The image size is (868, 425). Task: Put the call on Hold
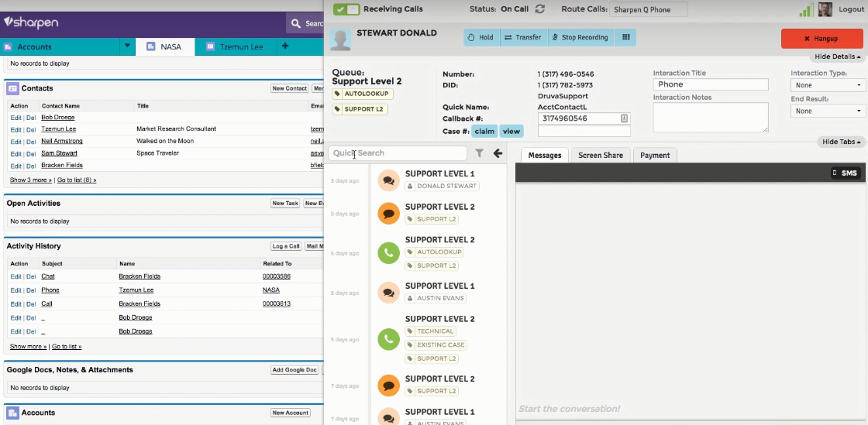point(480,38)
